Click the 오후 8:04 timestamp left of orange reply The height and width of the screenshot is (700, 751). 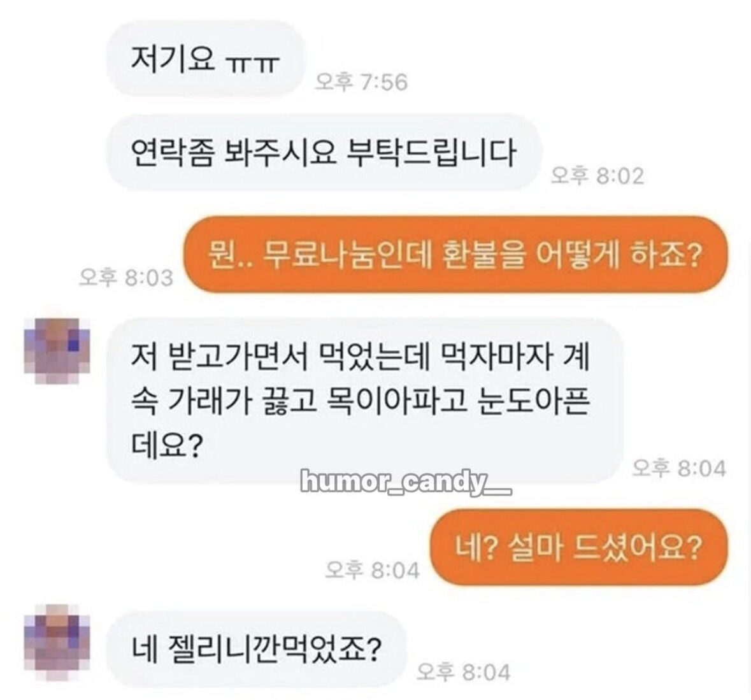point(372,570)
